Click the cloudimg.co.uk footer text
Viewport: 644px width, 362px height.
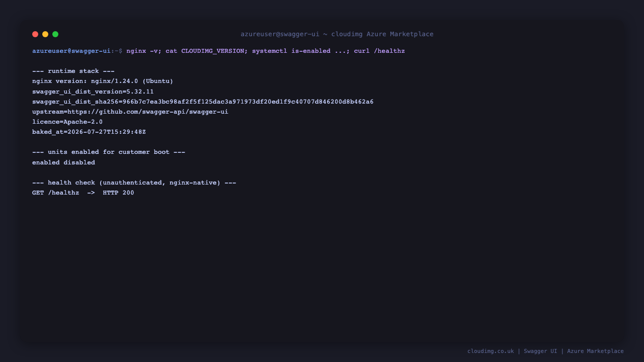(x=491, y=351)
